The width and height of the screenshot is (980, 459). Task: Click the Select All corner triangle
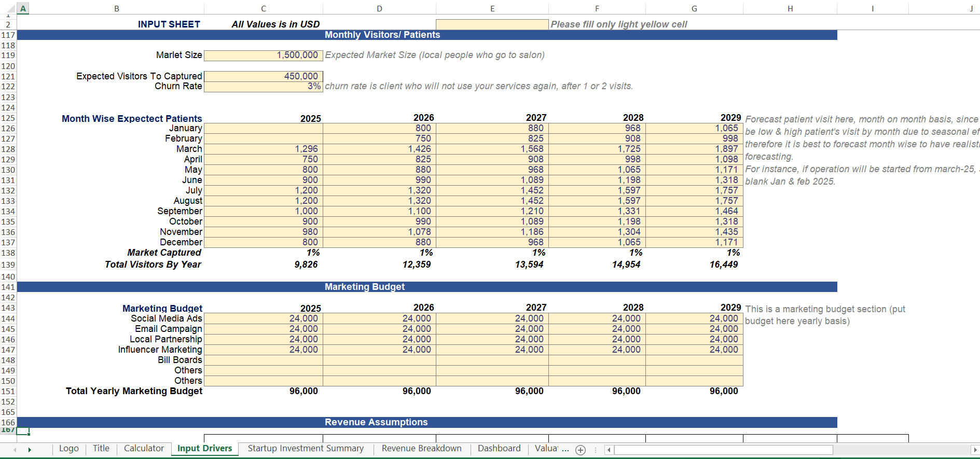pos(10,9)
